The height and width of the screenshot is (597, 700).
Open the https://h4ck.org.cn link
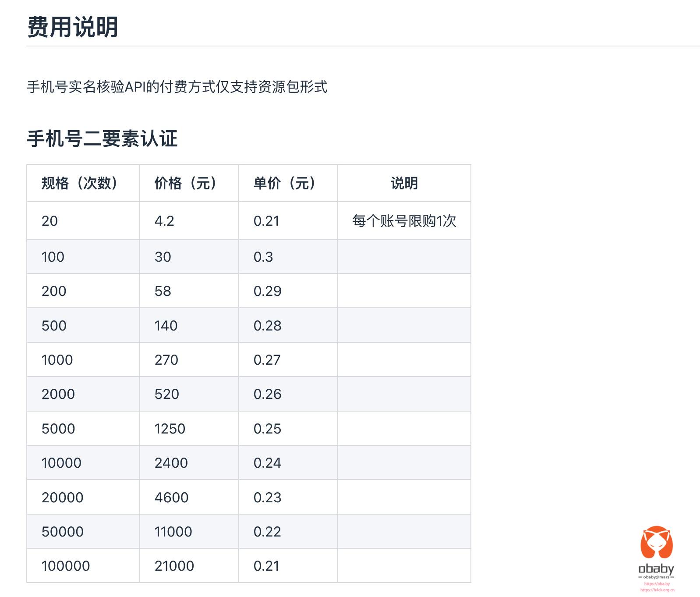tap(657, 590)
